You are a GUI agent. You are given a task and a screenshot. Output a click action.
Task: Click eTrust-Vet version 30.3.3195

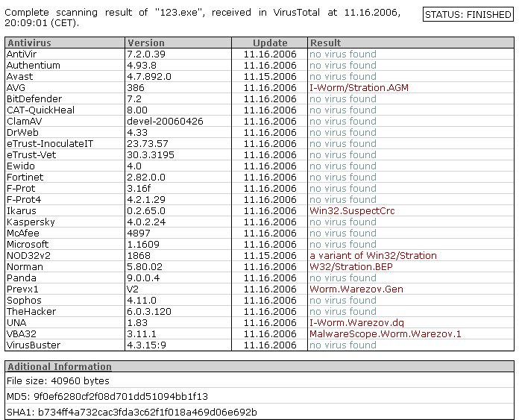point(151,155)
